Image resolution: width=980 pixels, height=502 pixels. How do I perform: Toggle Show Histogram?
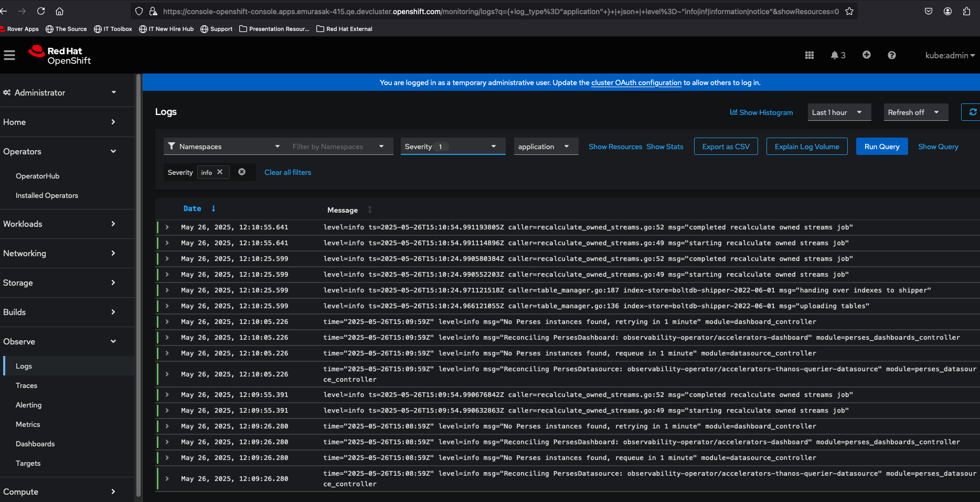[x=762, y=112]
